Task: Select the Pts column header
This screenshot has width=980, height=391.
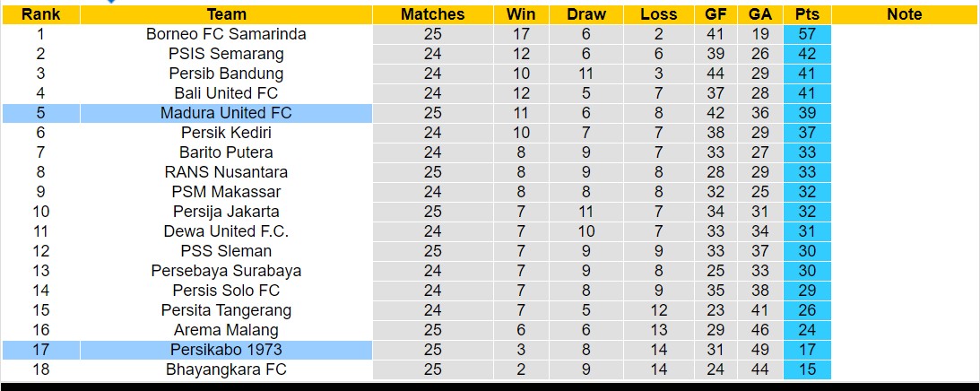Action: click(x=807, y=14)
